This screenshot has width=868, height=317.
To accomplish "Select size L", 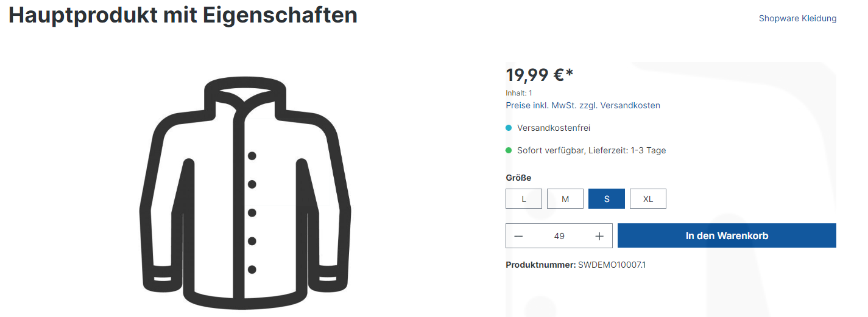I will click(524, 199).
